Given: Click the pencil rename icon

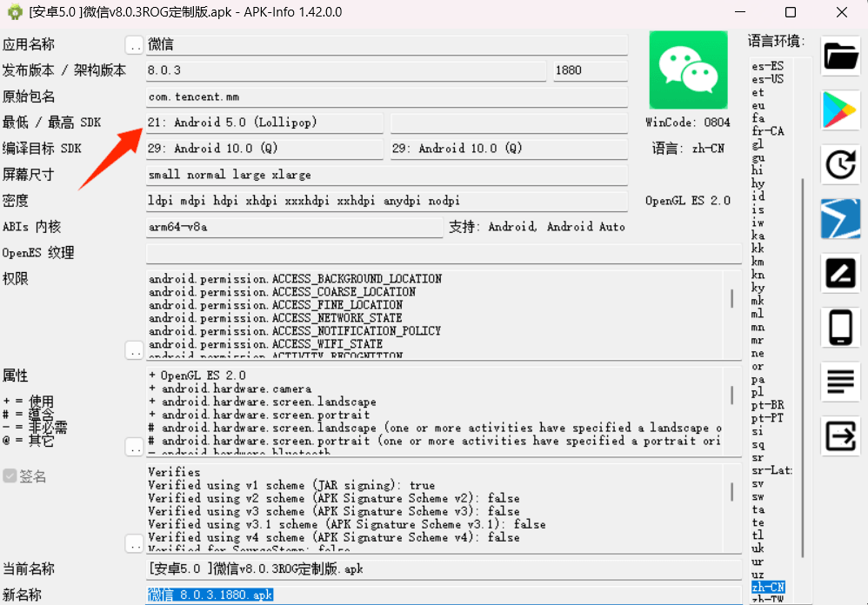Looking at the screenshot, I should point(840,273).
